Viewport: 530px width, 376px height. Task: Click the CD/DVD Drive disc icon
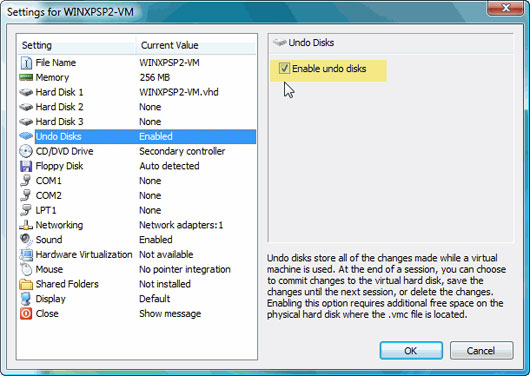click(26, 151)
